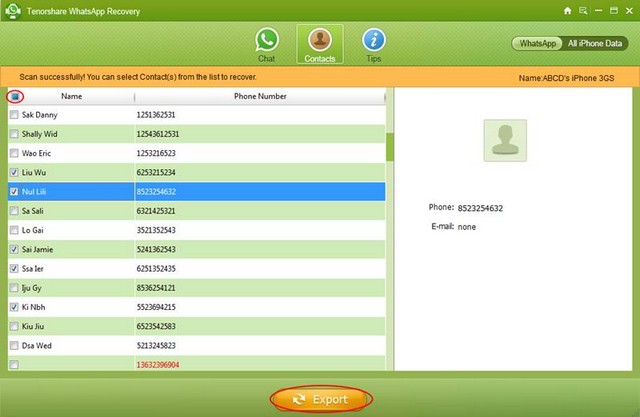Click the Phone value in details pane
This screenshot has width=640, height=417.
click(480, 208)
